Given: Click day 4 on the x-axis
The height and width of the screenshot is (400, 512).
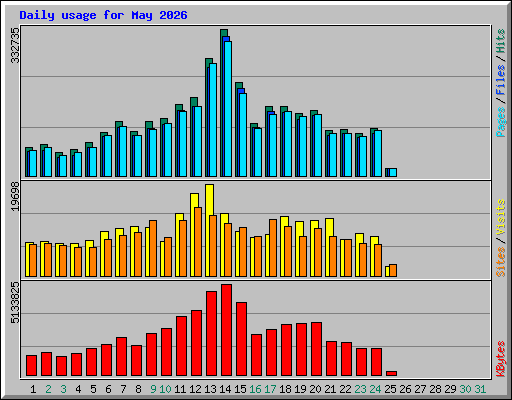Looking at the screenshot, I should [78, 389].
